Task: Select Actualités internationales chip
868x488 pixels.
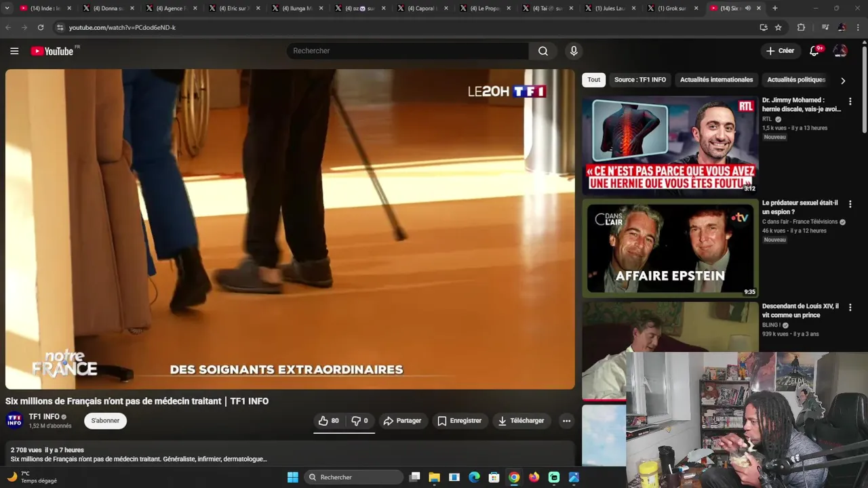Action: click(x=717, y=80)
